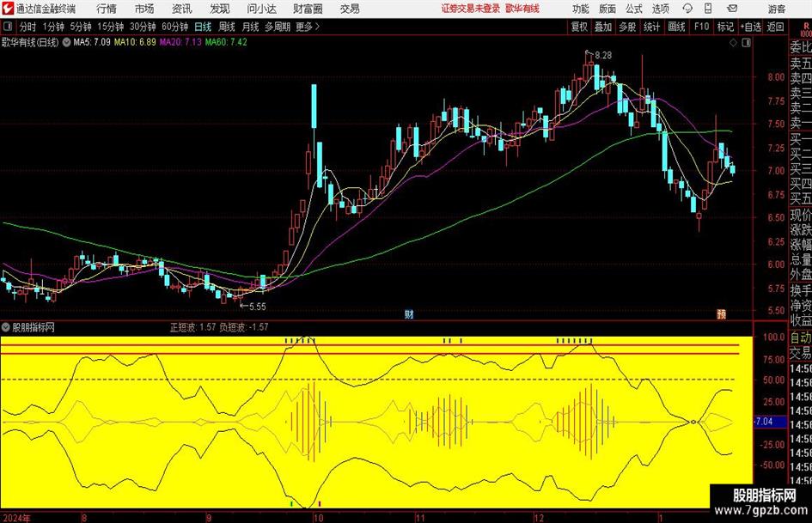Click the MA10: 6.89 value label

coord(135,42)
